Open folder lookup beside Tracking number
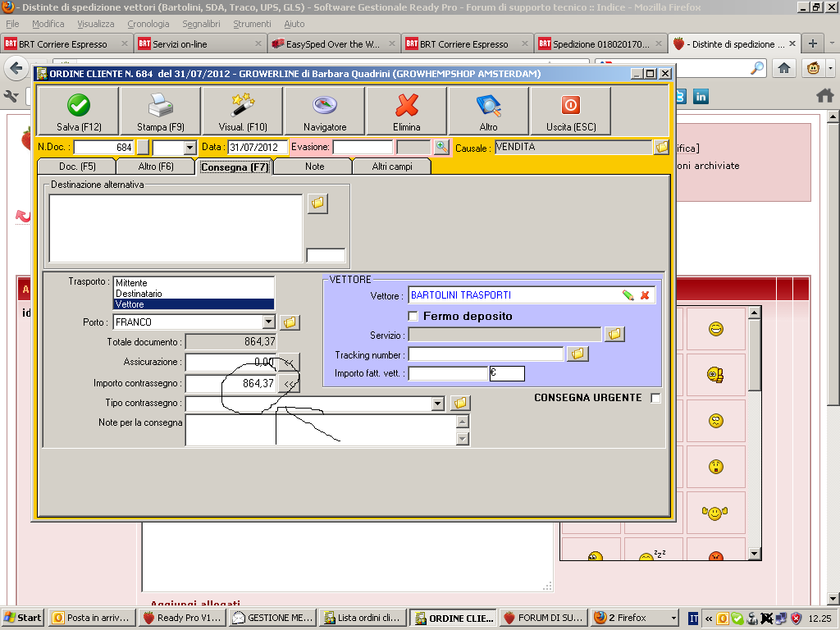840x630 pixels. point(577,354)
